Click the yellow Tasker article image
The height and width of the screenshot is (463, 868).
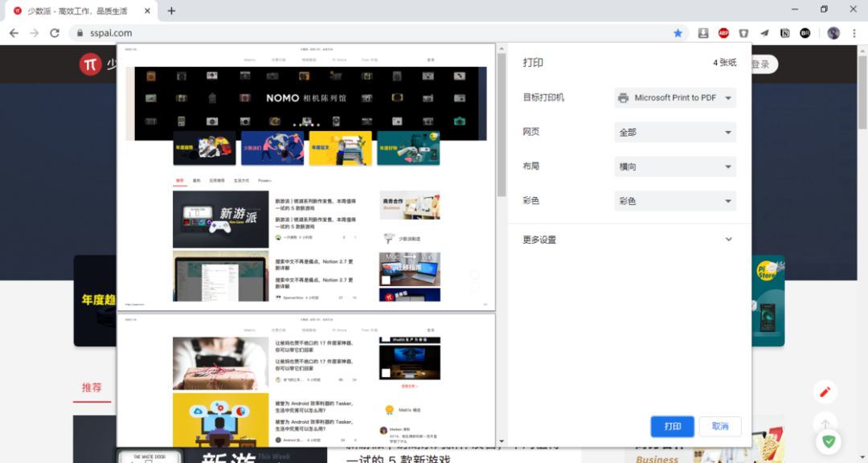pyautogui.click(x=220, y=420)
